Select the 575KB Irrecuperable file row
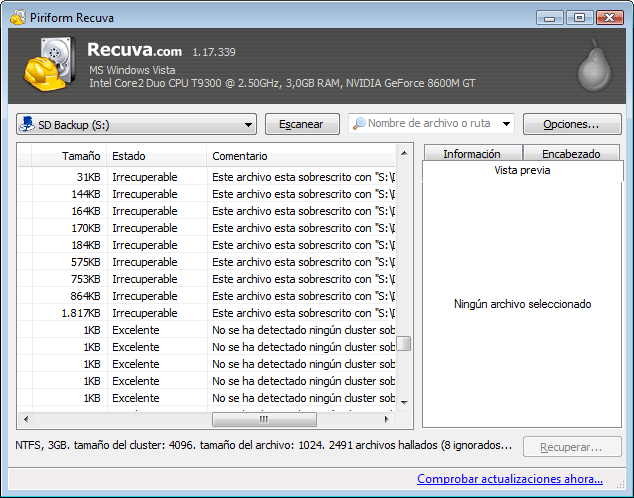 200,262
